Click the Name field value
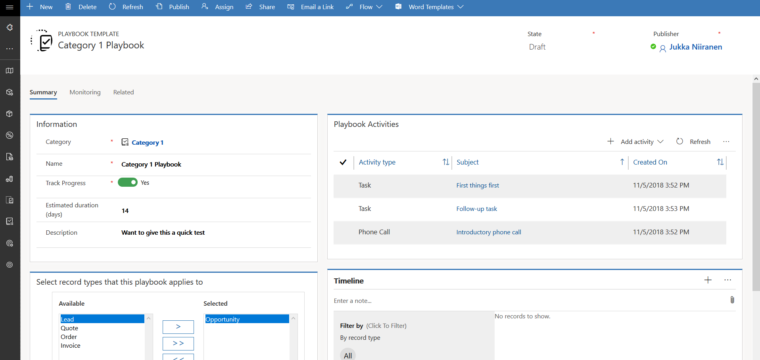Screen dimensions: 760x360 [x=151, y=164]
